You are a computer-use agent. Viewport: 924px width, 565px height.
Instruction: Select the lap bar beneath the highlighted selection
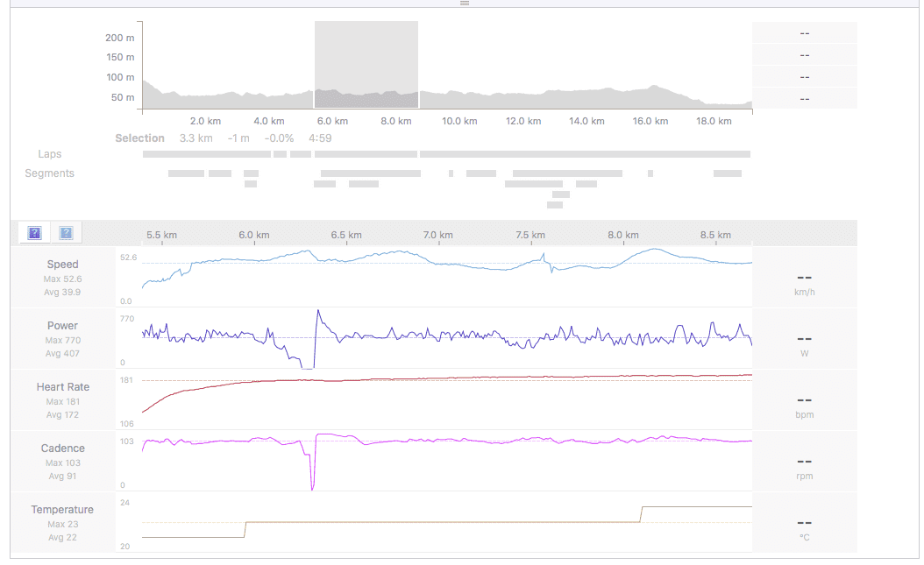click(x=366, y=154)
